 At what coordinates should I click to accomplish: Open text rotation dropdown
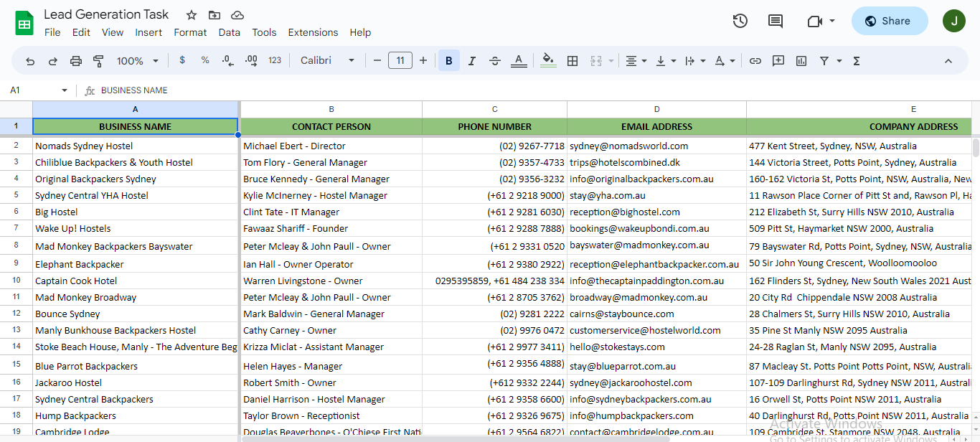tap(725, 61)
